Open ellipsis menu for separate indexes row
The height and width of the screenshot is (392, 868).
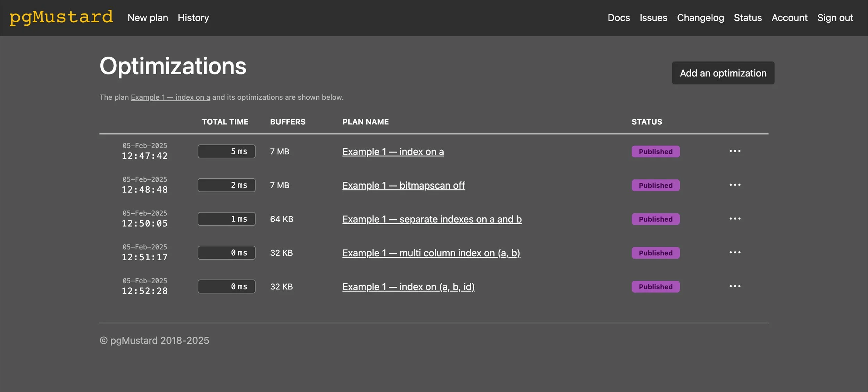tap(735, 219)
